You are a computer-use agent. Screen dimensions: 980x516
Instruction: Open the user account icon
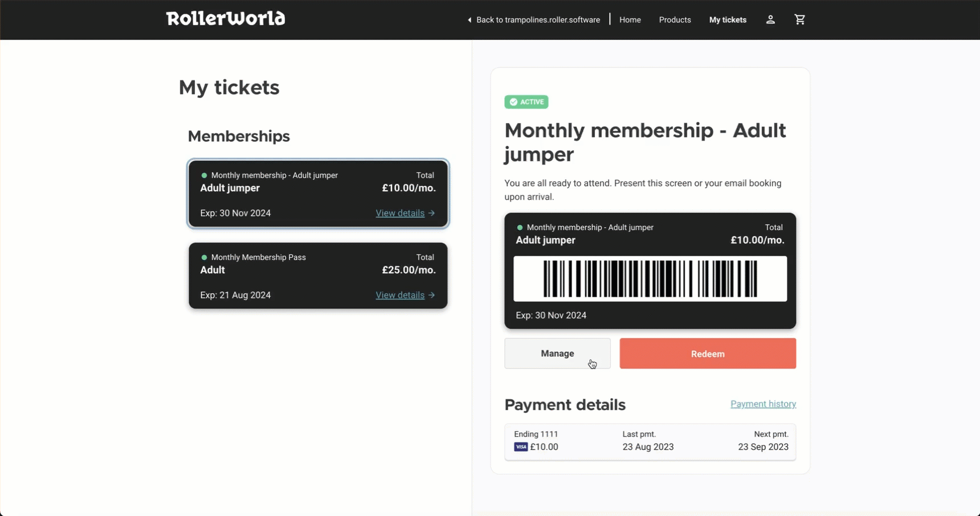pos(770,19)
